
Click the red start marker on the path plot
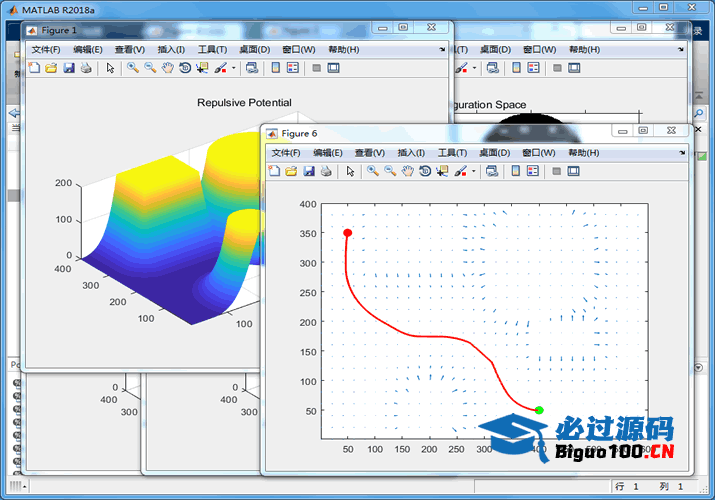click(348, 233)
